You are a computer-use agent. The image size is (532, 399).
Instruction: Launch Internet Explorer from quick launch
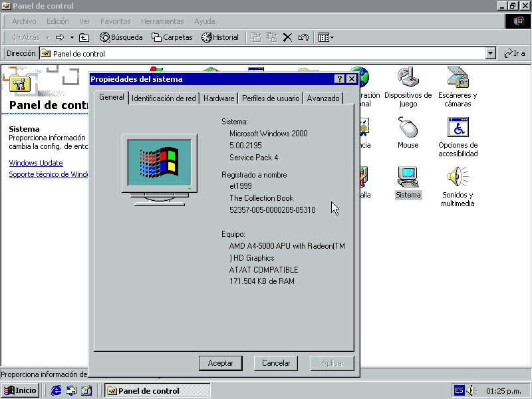[56, 390]
